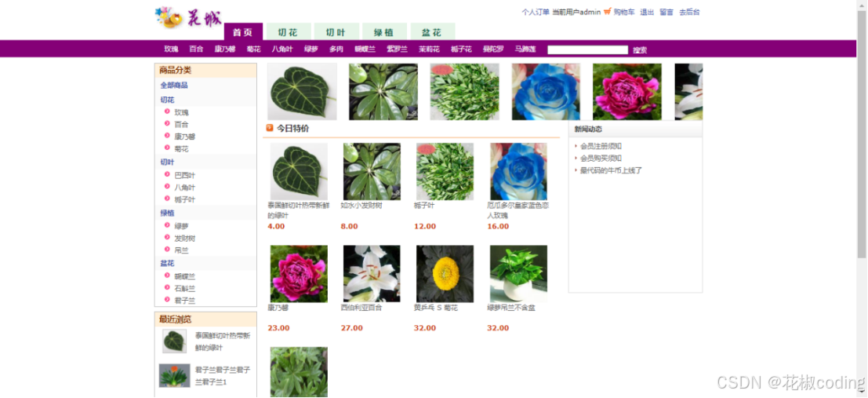868x398 pixels.
Task: Select 八角叶 in the category sidebar
Action: [185, 188]
